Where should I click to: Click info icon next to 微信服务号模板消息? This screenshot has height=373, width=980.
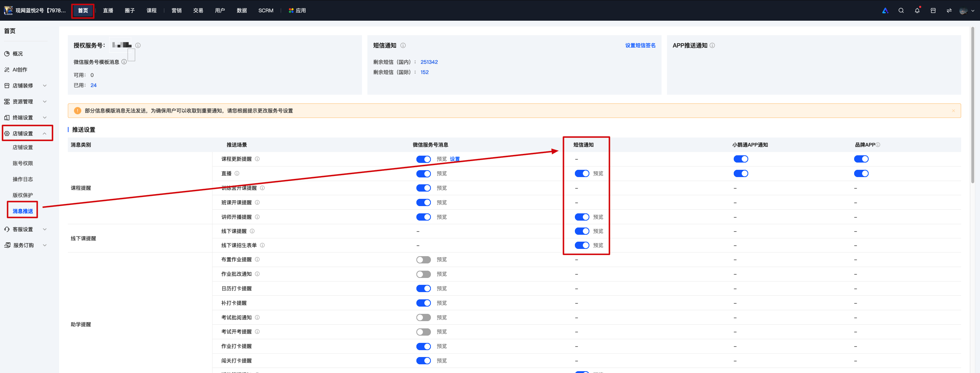124,62
